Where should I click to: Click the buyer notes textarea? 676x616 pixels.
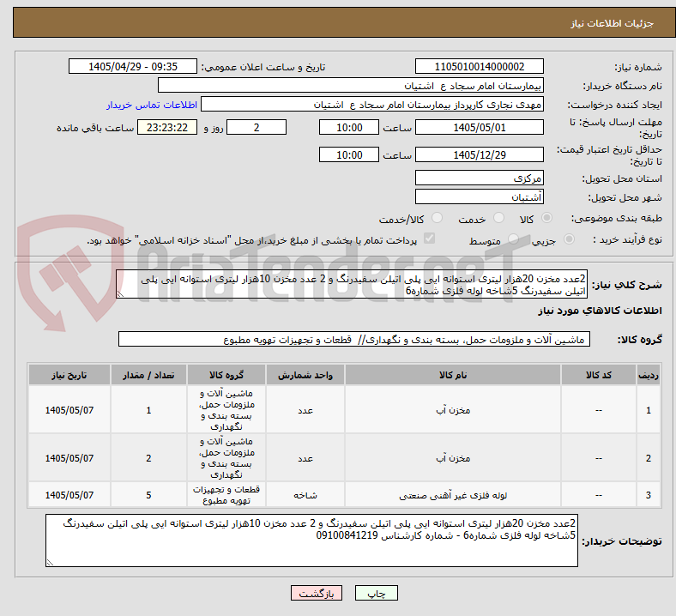311,541
